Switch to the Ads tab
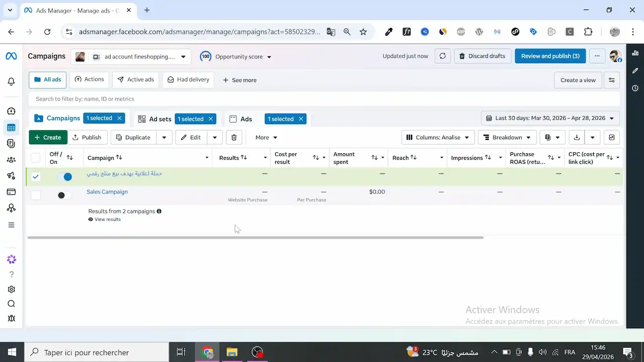 coord(241,119)
